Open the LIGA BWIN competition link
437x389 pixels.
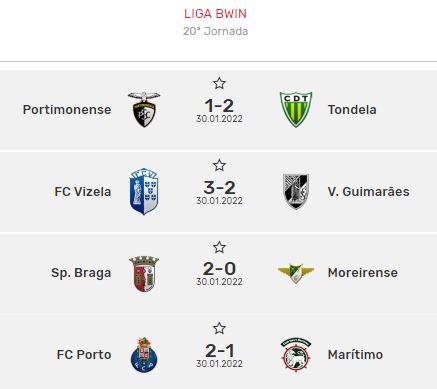[215, 14]
